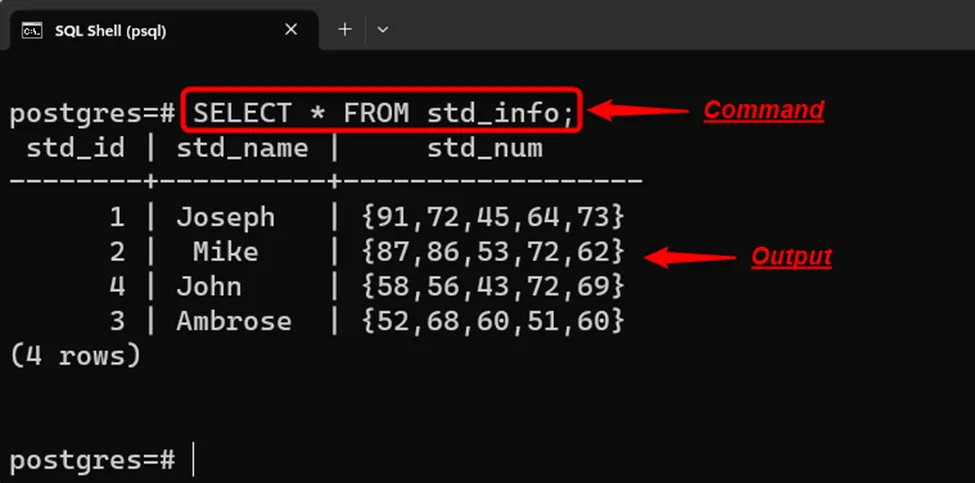The image size is (975, 483).
Task: Open a new tab with plus button
Action: [345, 30]
